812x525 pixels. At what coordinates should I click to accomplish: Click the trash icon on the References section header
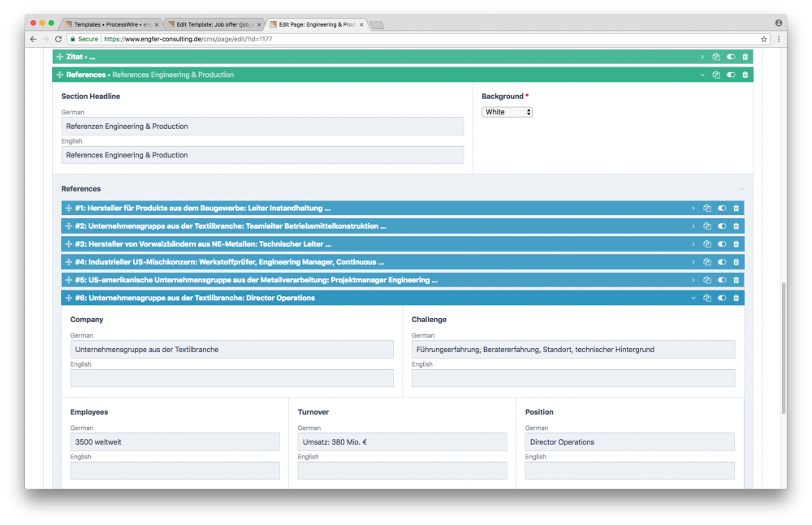tap(745, 75)
